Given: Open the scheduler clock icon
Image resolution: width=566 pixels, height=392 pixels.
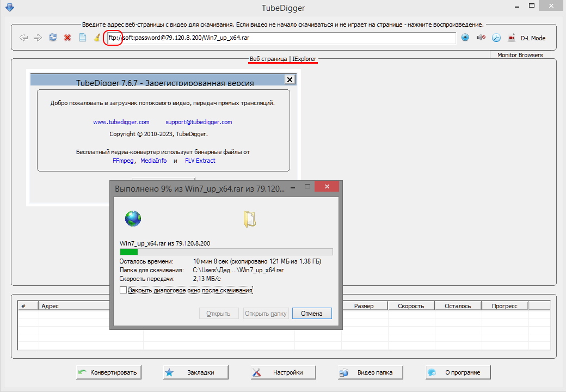Looking at the screenshot, I should pos(496,38).
